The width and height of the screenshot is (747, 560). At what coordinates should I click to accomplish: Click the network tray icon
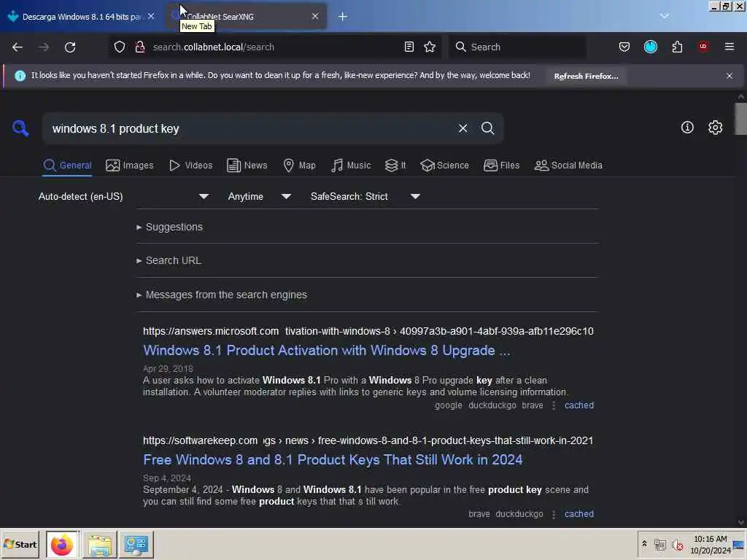(659, 545)
